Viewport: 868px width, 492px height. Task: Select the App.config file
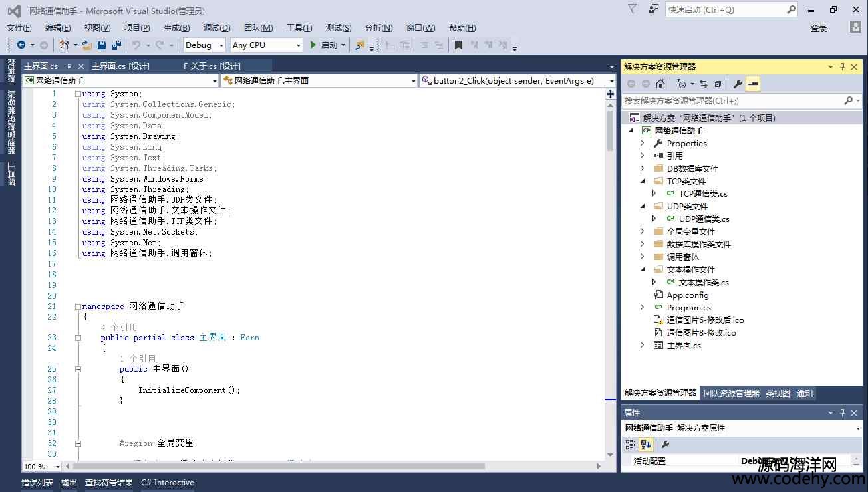pos(688,295)
